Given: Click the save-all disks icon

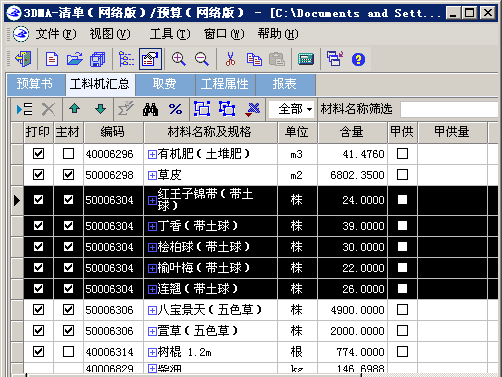Looking at the screenshot, I should [x=97, y=59].
